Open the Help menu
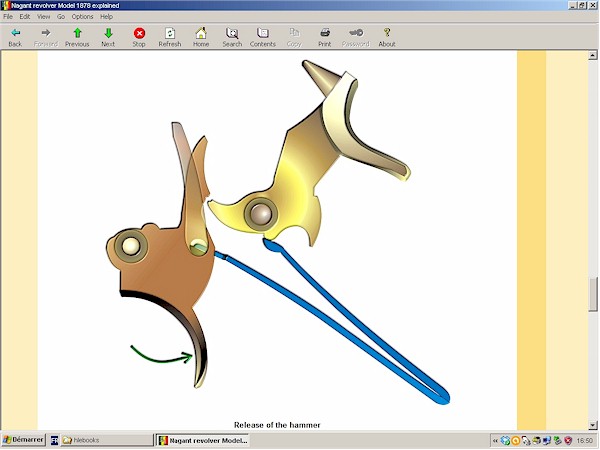Screen dimensions: 600x450 click(106, 16)
